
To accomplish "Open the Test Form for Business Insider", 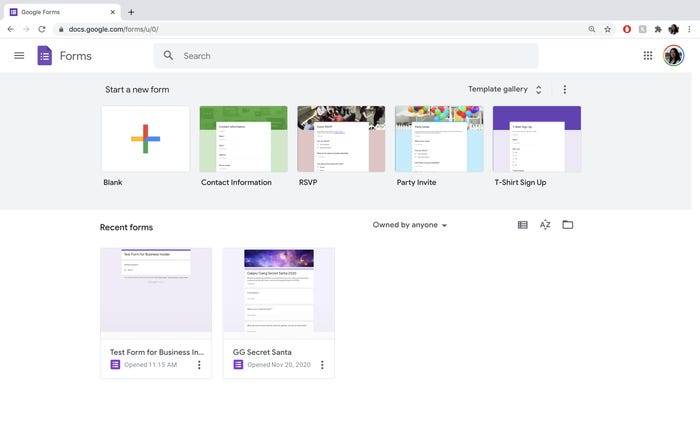I will tap(156, 313).
